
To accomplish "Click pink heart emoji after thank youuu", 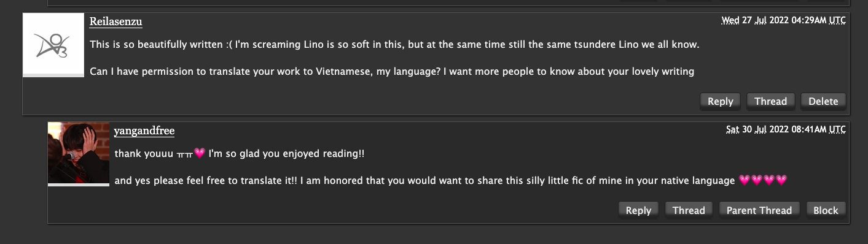I will coord(199,153).
